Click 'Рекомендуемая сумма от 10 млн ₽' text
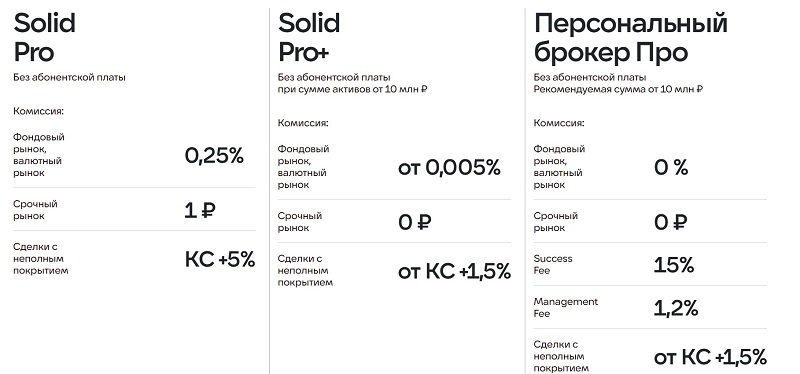 point(618,89)
